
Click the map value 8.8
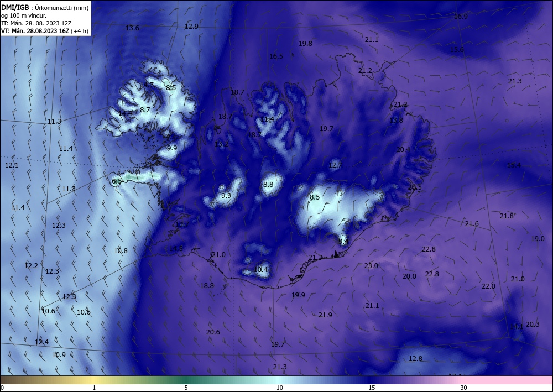tap(268, 185)
